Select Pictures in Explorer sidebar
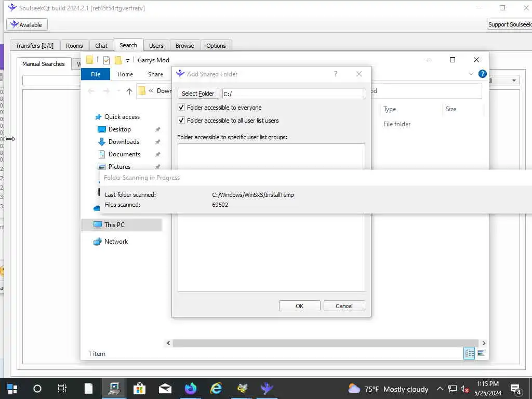532x399 pixels. coord(119,167)
